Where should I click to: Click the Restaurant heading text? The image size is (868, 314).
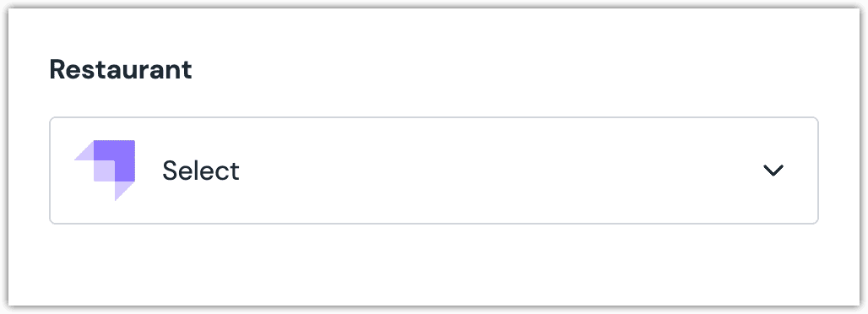pos(121,70)
